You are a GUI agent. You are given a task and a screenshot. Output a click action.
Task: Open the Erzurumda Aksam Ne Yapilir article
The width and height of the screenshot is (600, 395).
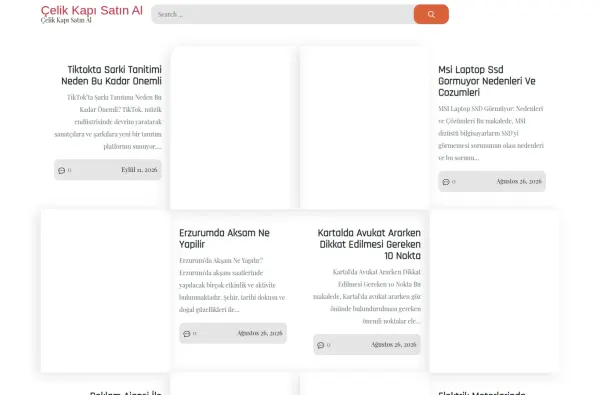224,238
